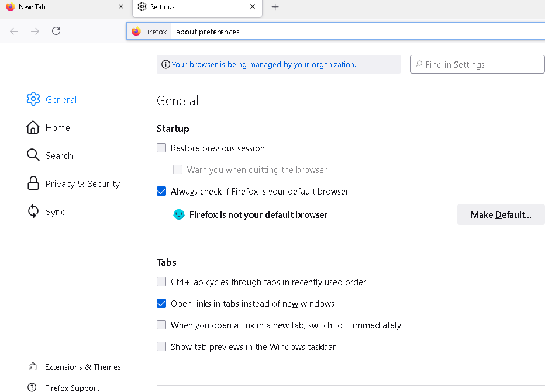Image resolution: width=545 pixels, height=392 pixels.
Task: Click the Make Default button
Action: (501, 214)
